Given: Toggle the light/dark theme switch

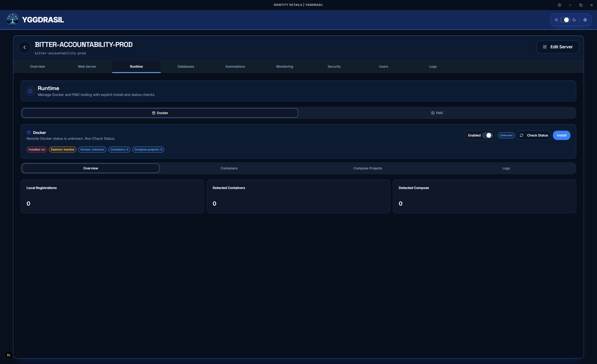Looking at the screenshot, I should point(566,20).
